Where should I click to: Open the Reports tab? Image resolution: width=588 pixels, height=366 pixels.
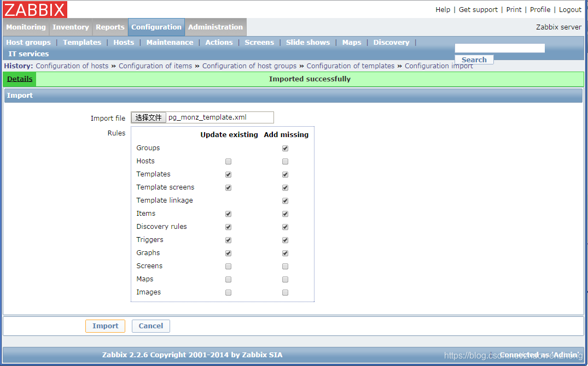click(x=110, y=27)
